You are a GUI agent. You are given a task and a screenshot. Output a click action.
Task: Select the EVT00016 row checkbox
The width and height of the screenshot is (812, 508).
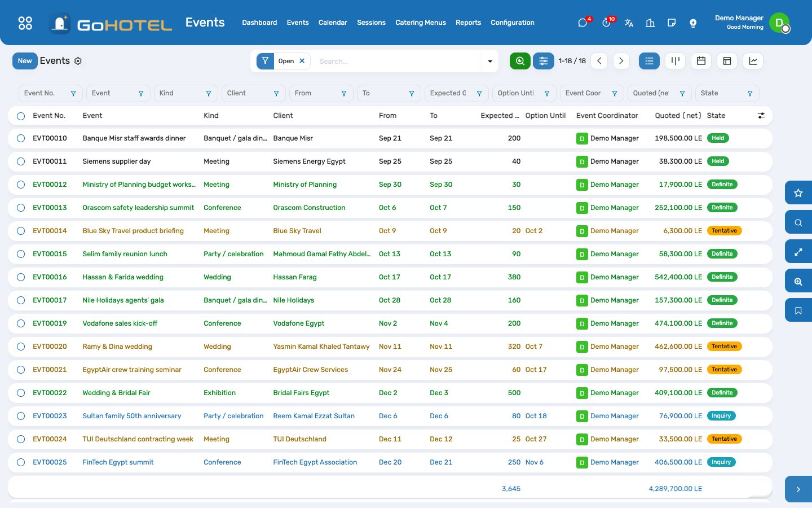(x=21, y=277)
